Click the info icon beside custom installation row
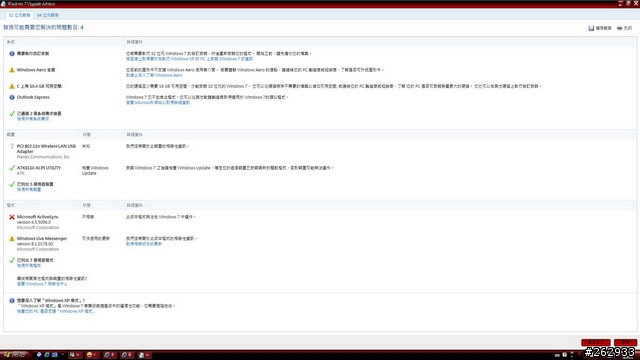The image size is (640, 360). [x=12, y=53]
